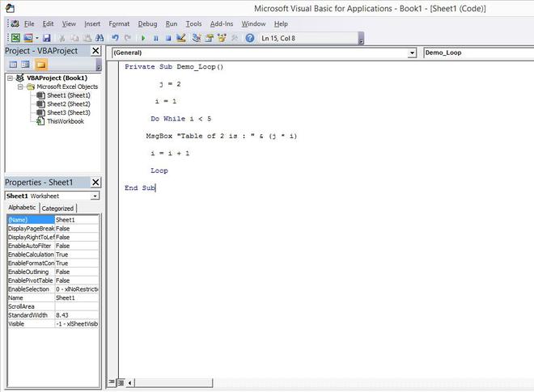The image size is (534, 392).
Task: Close the Project - VBAProject pane
Action: [95, 51]
